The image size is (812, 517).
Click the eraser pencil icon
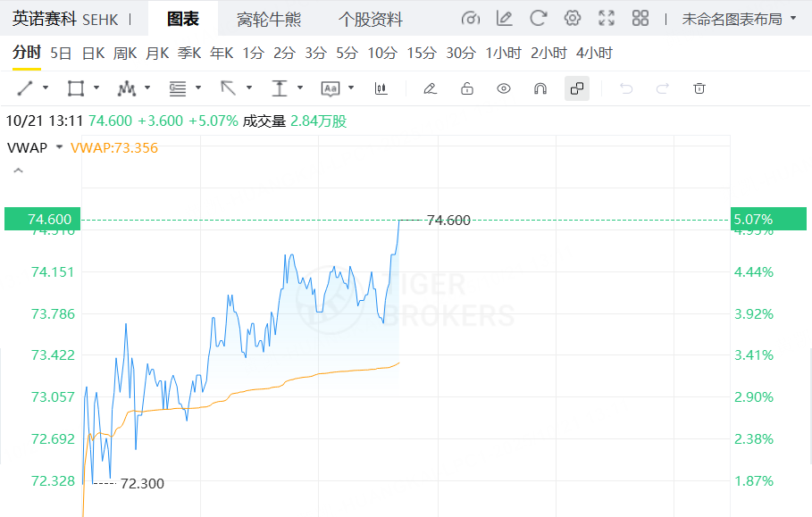[x=430, y=88]
